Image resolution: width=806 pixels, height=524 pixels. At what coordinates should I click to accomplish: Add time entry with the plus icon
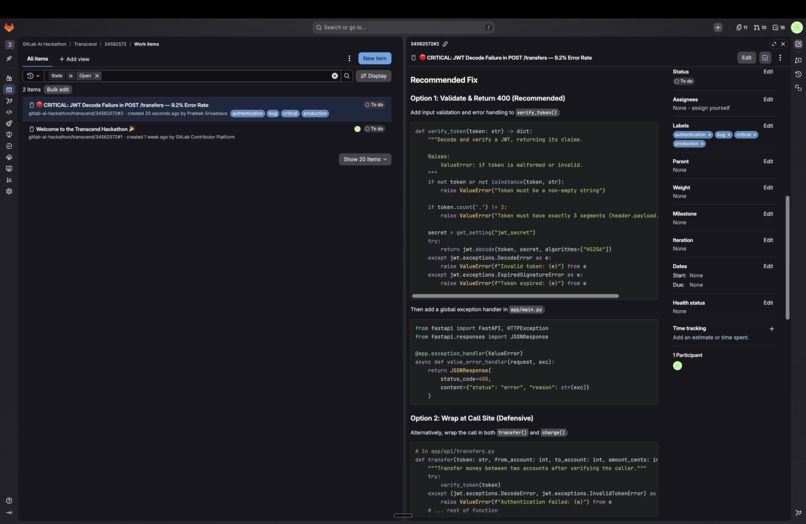(771, 329)
